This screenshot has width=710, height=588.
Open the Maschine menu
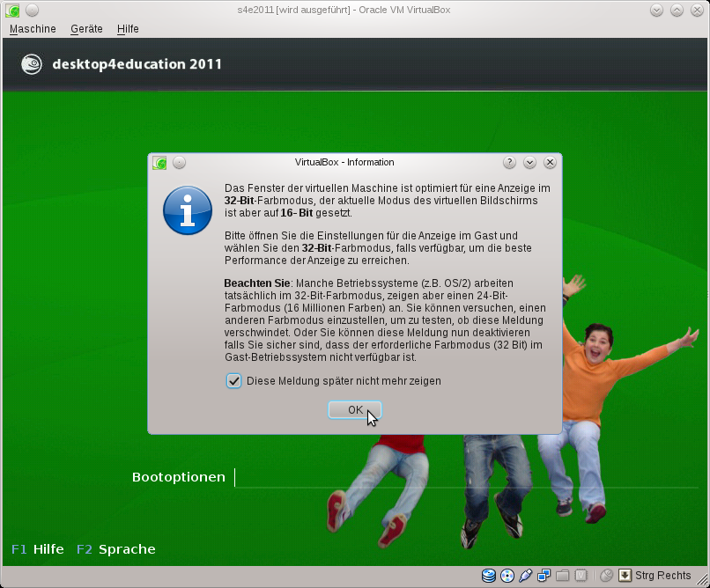[x=33, y=29]
